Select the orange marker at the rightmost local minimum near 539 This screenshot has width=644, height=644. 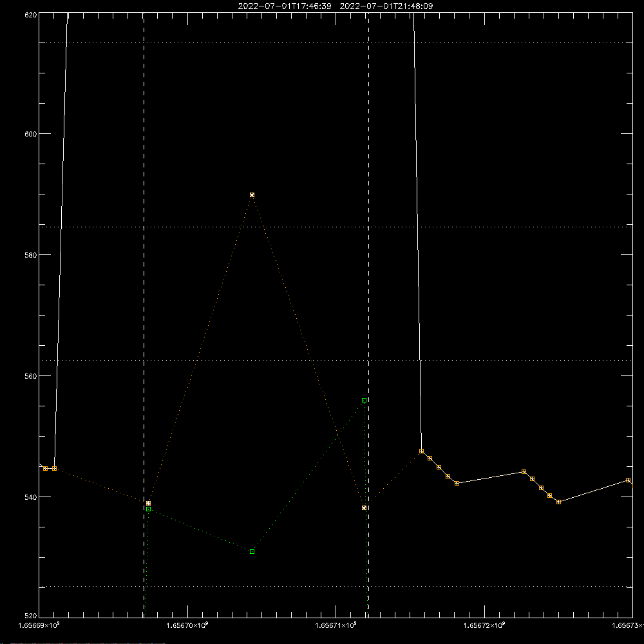(558, 502)
